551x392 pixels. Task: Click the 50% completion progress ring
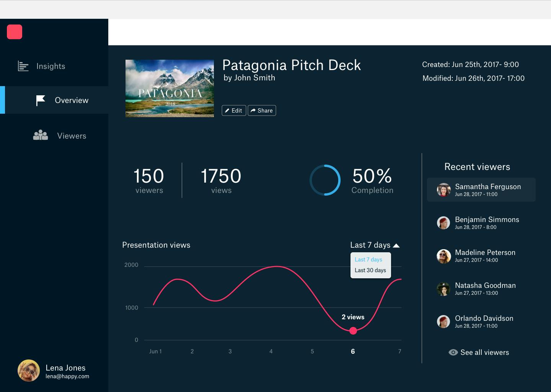[325, 180]
